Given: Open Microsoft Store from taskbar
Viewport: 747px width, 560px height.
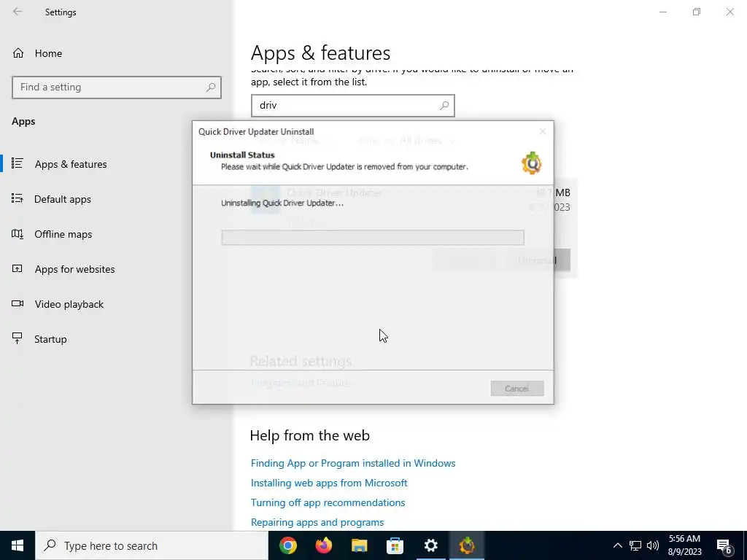Looking at the screenshot, I should pos(395,545).
